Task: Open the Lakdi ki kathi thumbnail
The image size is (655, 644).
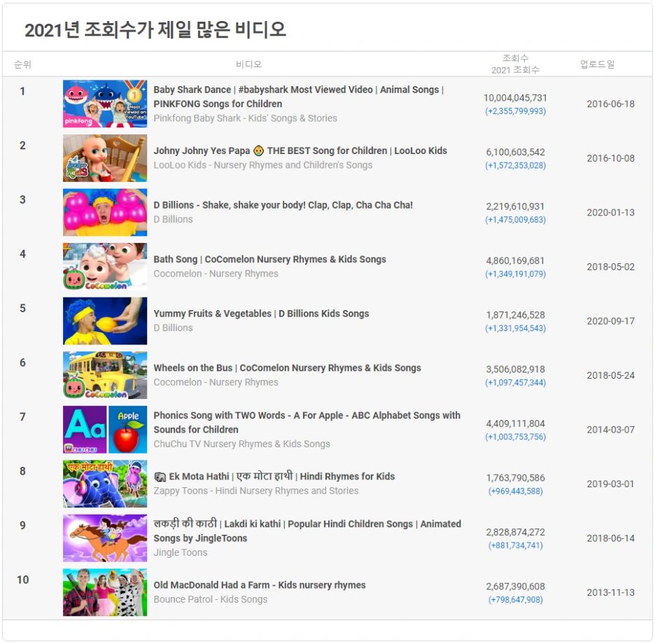Action: coord(105,538)
